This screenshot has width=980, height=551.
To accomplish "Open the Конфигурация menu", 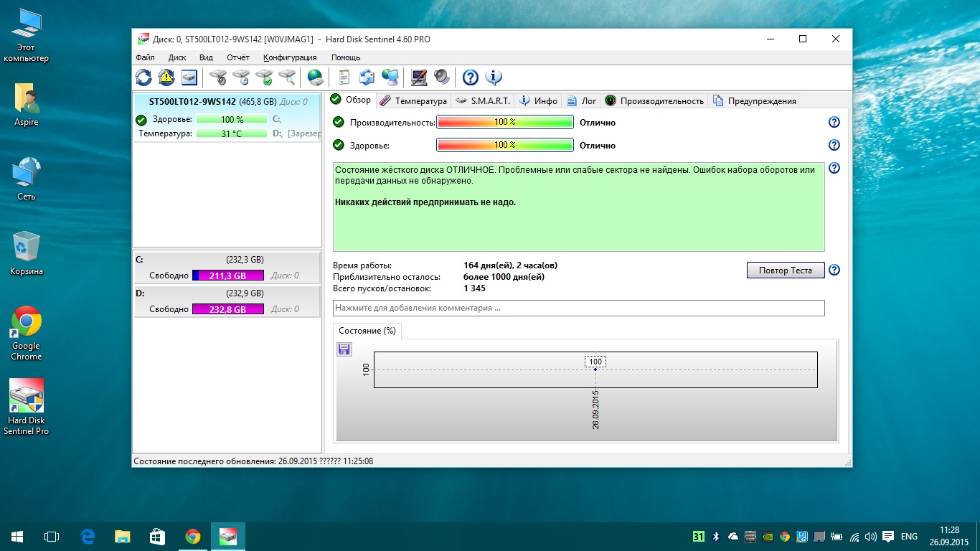I will pyautogui.click(x=290, y=57).
